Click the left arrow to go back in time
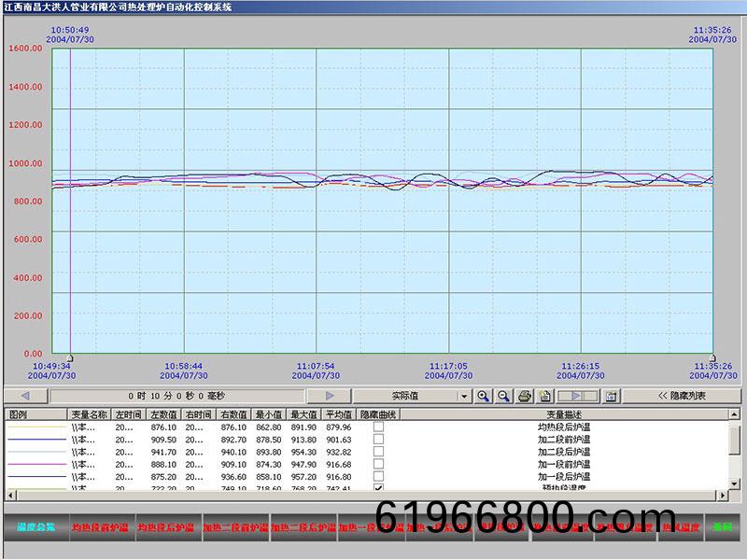Image resolution: width=747 pixels, height=560 pixels. [x=26, y=396]
